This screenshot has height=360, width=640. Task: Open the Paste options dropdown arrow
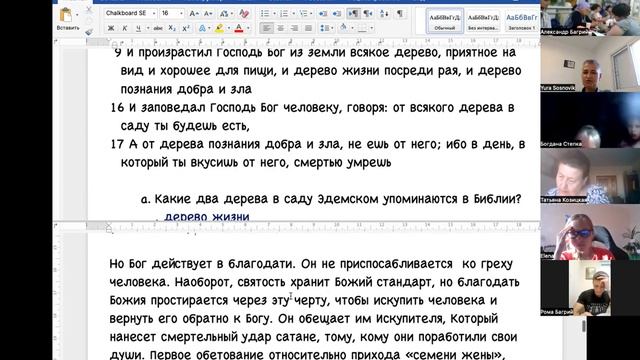pos(77,15)
